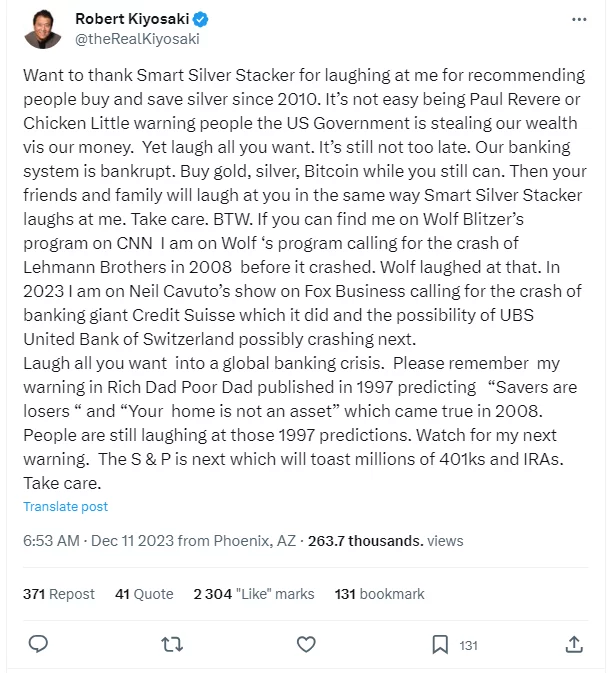This screenshot has height=673, width=609.
Task: Bookmark the post with bookmark icon
Action: coord(440,644)
